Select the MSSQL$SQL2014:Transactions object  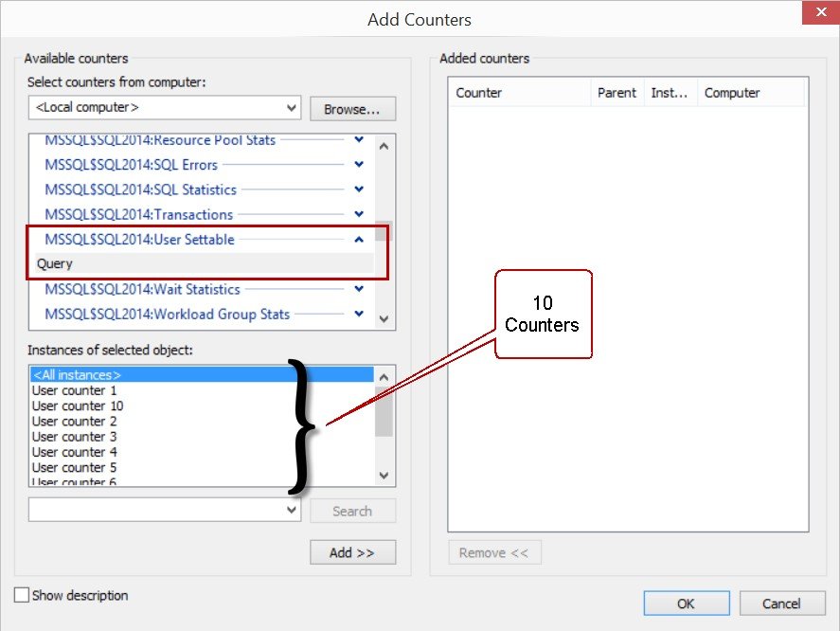point(139,214)
